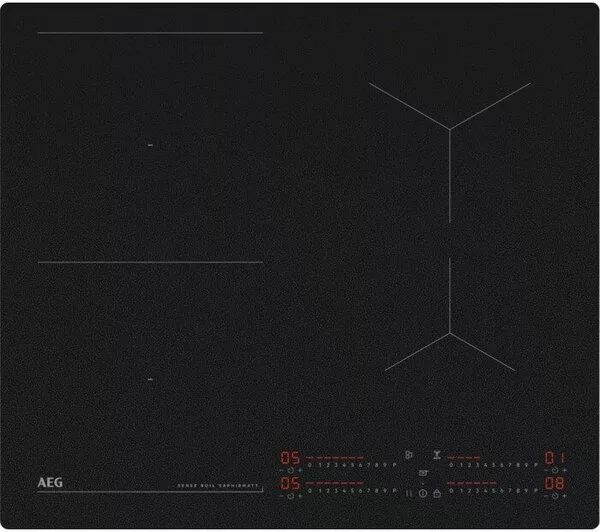The image size is (600, 532).
Task: Tap minus beside upper-left timer clock
Action: click(281, 470)
